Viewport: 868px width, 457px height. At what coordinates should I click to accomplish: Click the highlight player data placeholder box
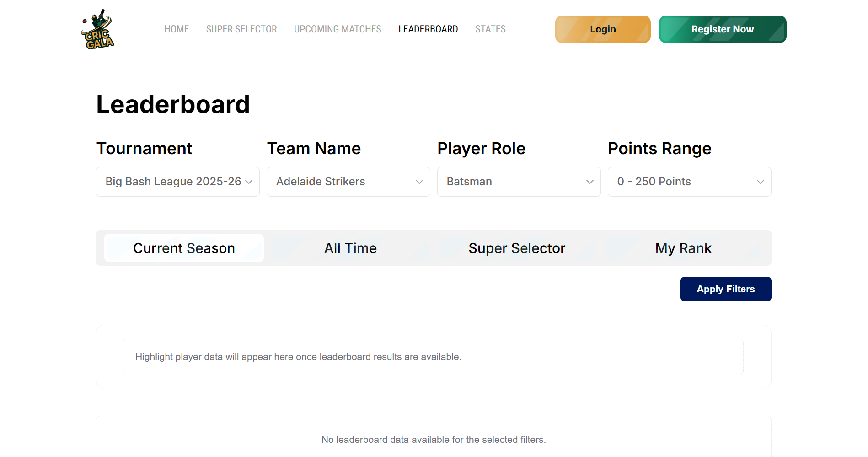[x=433, y=357]
